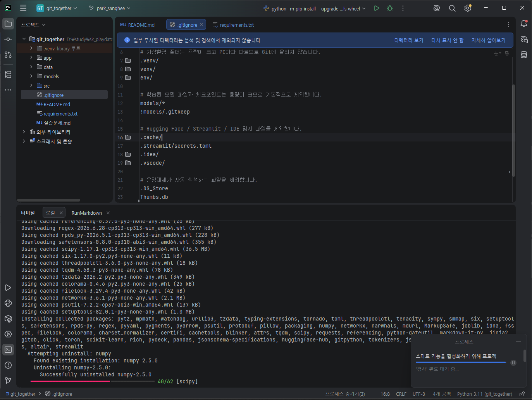The height and width of the screenshot is (400, 532).
Task: Open IDE settings gear
Action: click(x=468, y=8)
